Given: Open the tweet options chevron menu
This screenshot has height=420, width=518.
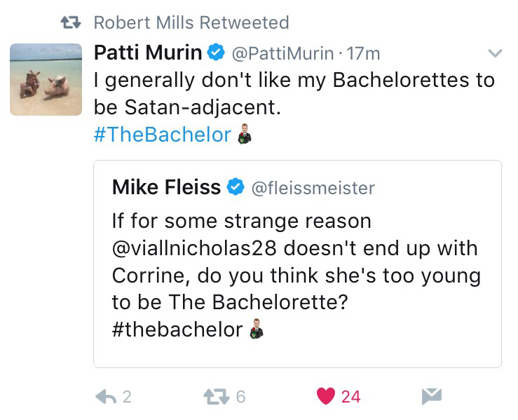Looking at the screenshot, I should 494,53.
